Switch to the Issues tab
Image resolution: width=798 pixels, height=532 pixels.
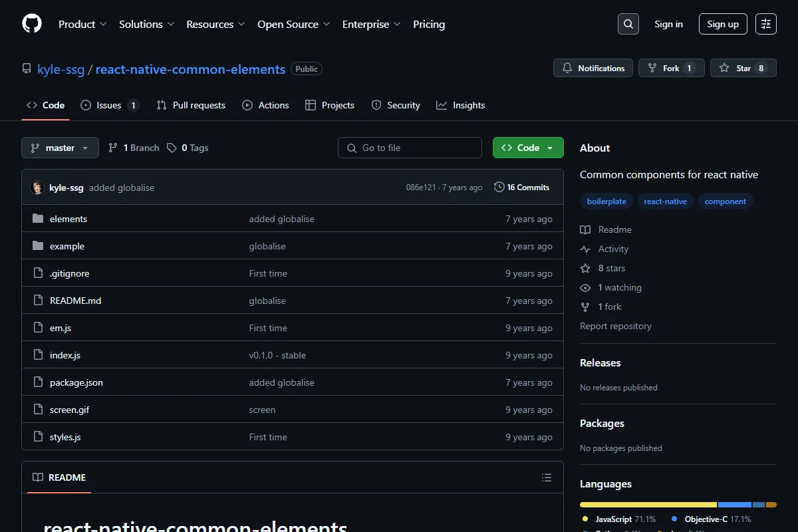coord(110,105)
